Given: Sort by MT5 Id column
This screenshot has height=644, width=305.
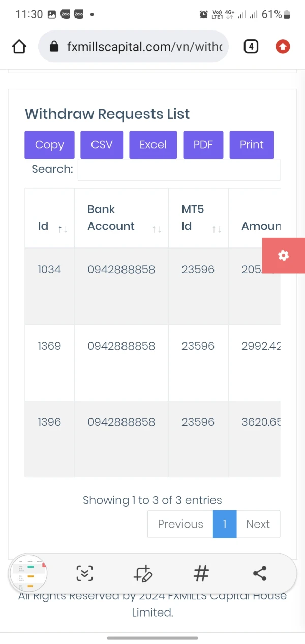Looking at the screenshot, I should [x=217, y=229].
